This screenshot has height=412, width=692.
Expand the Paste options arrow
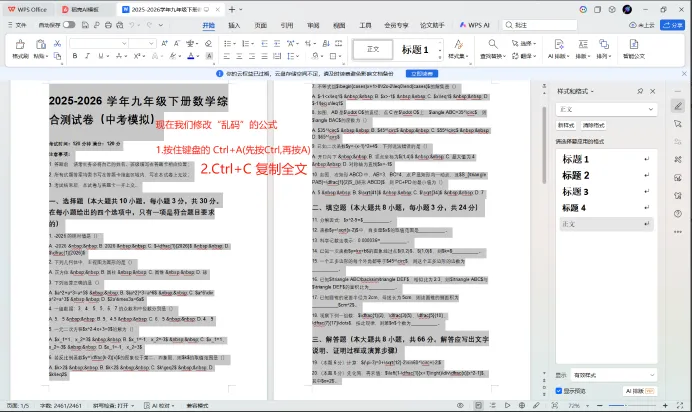[47, 56]
